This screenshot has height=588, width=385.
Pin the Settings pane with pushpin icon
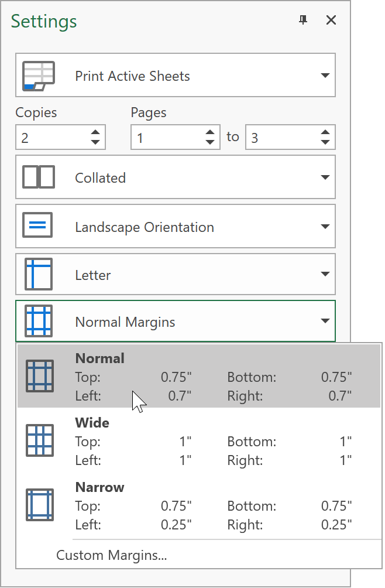(x=303, y=20)
